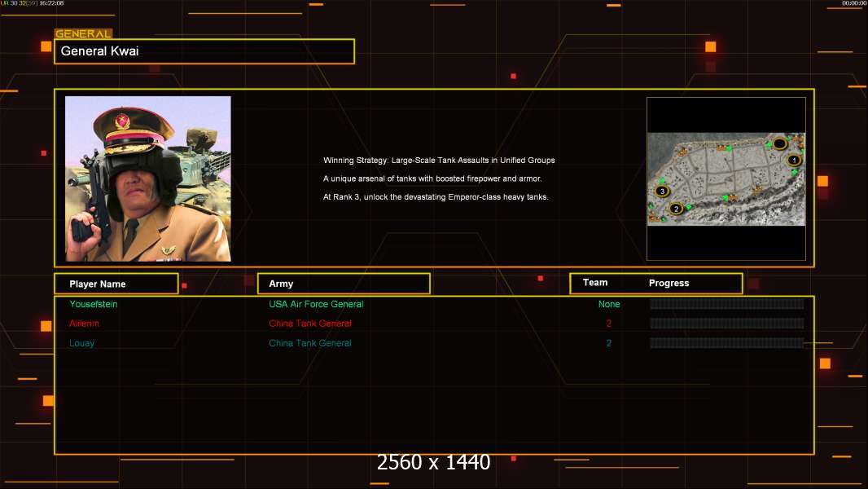
Task: Click the 00:00:00 timer readout
Action: coord(854,3)
